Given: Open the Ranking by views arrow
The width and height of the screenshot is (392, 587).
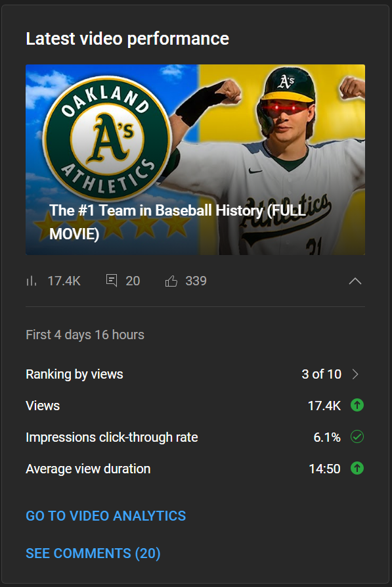Looking at the screenshot, I should (x=355, y=374).
